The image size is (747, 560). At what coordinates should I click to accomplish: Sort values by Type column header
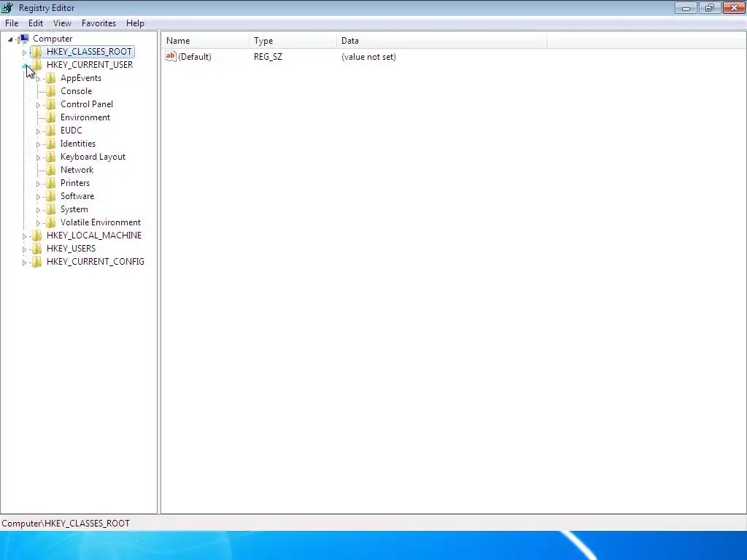point(293,41)
